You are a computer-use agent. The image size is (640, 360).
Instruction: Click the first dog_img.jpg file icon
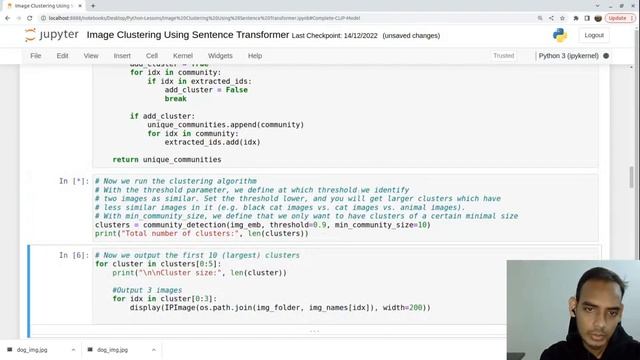tap(9, 350)
